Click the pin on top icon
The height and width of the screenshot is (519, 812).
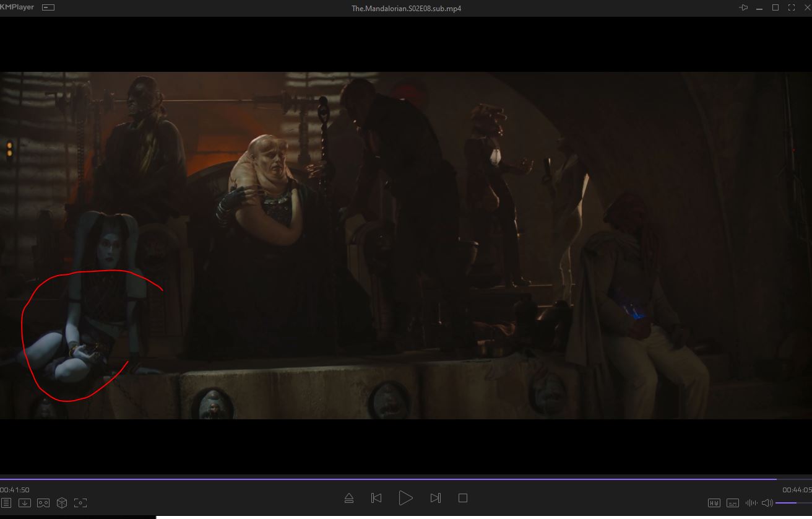[x=743, y=8]
